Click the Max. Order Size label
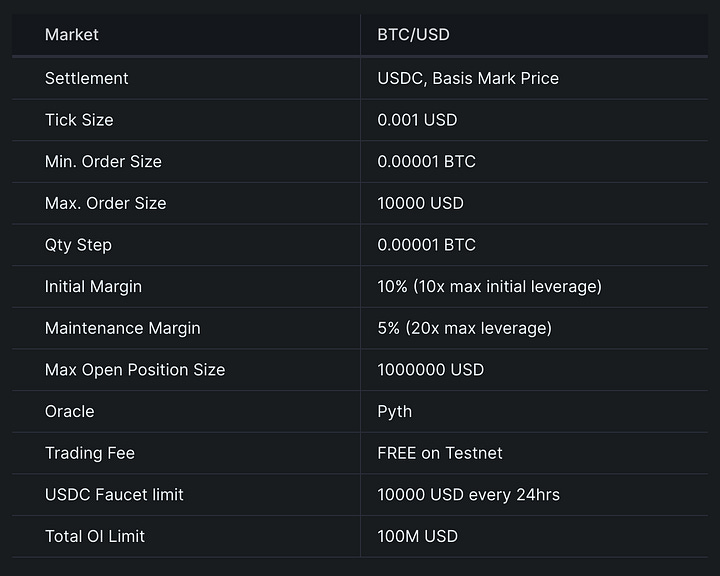This screenshot has height=576, width=720. pyautogui.click(x=105, y=203)
